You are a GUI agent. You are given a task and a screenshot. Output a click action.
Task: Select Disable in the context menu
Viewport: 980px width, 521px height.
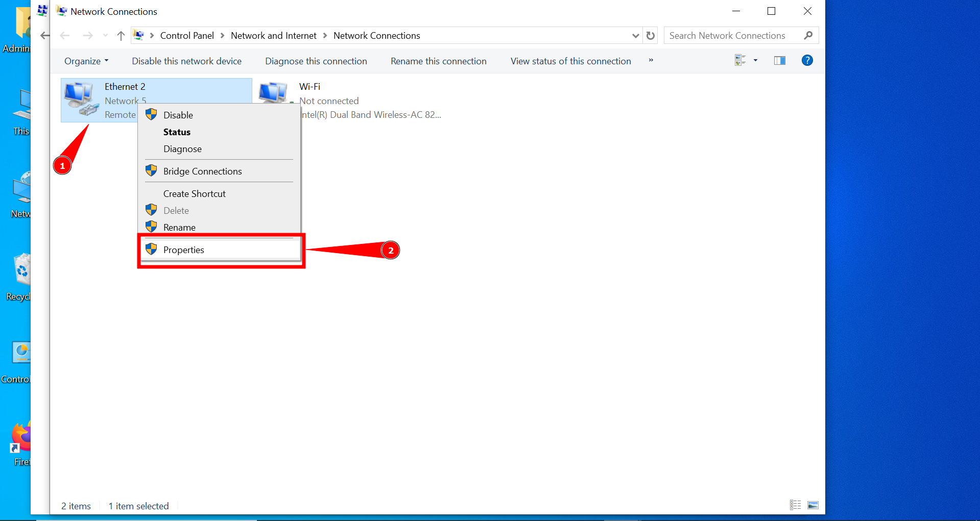219,115
